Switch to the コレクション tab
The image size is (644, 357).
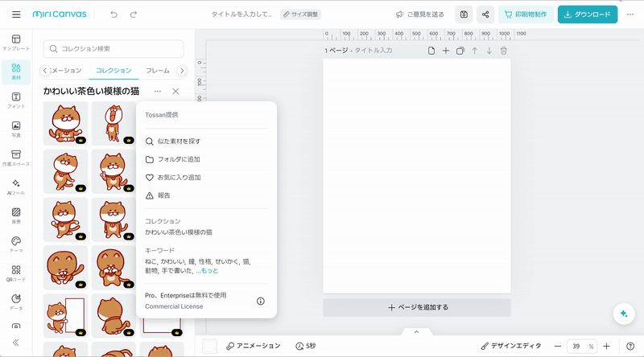point(114,71)
